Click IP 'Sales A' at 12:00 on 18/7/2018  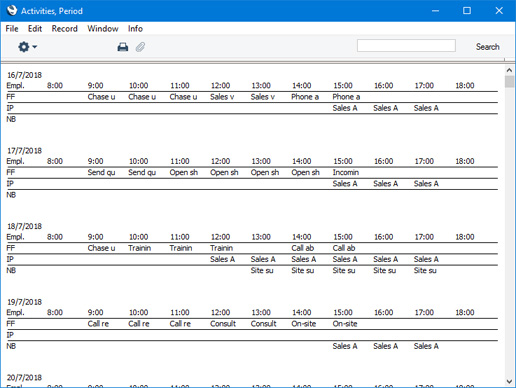pyautogui.click(x=222, y=259)
